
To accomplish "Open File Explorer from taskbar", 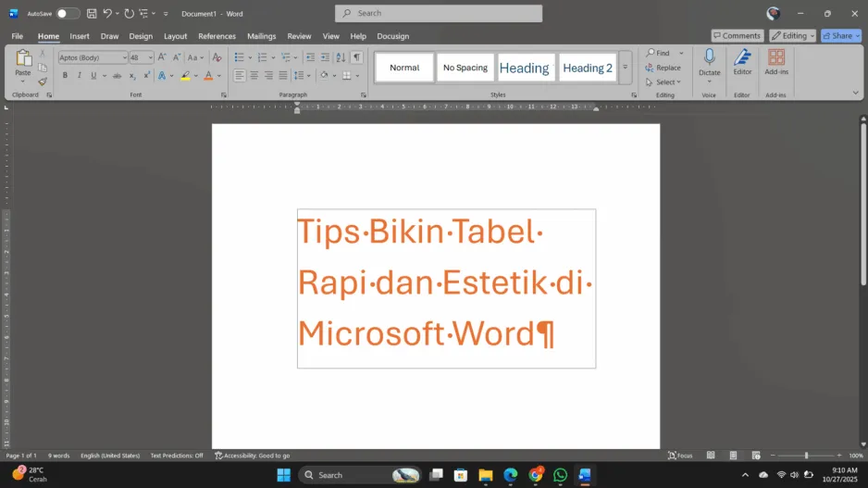I will (x=486, y=475).
